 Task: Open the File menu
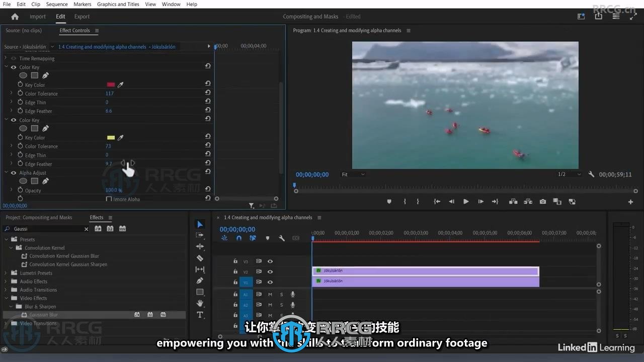(7, 4)
